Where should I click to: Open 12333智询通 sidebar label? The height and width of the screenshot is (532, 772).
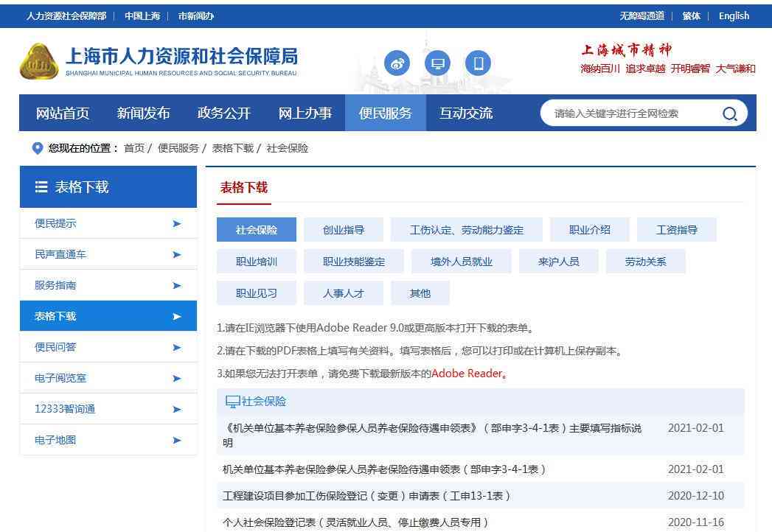pyautogui.click(x=65, y=410)
